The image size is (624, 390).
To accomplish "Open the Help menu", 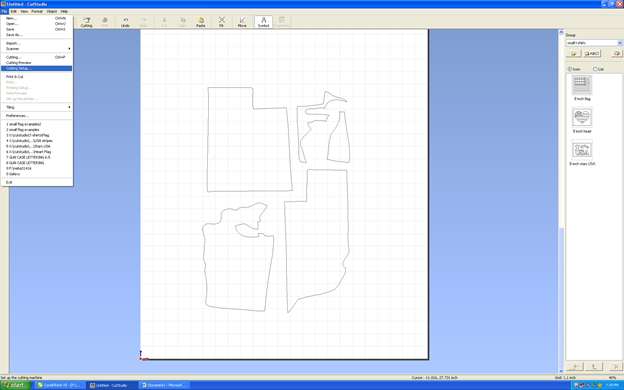I will [64, 12].
